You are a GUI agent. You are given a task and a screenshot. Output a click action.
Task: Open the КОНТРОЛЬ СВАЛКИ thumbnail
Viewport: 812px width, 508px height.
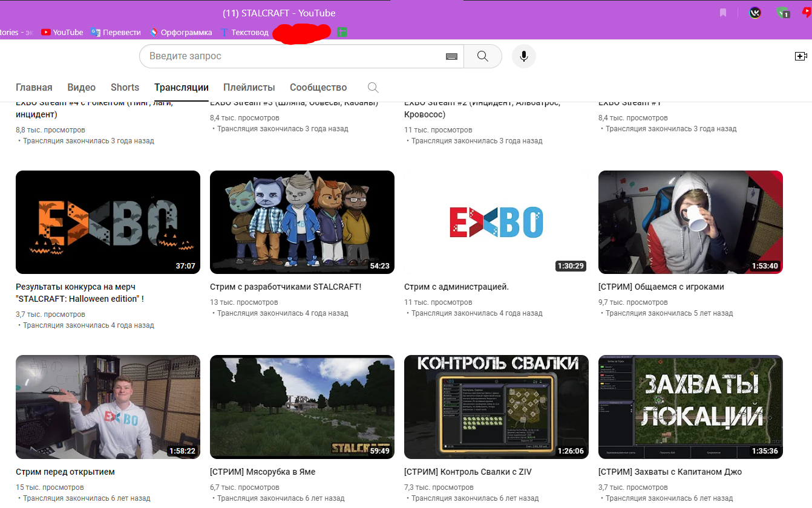point(496,407)
